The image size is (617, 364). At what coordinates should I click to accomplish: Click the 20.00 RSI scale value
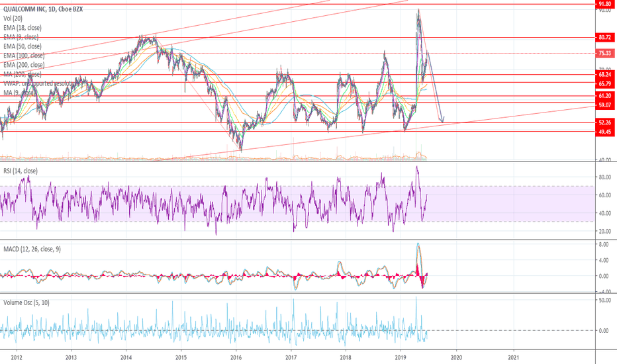click(605, 232)
